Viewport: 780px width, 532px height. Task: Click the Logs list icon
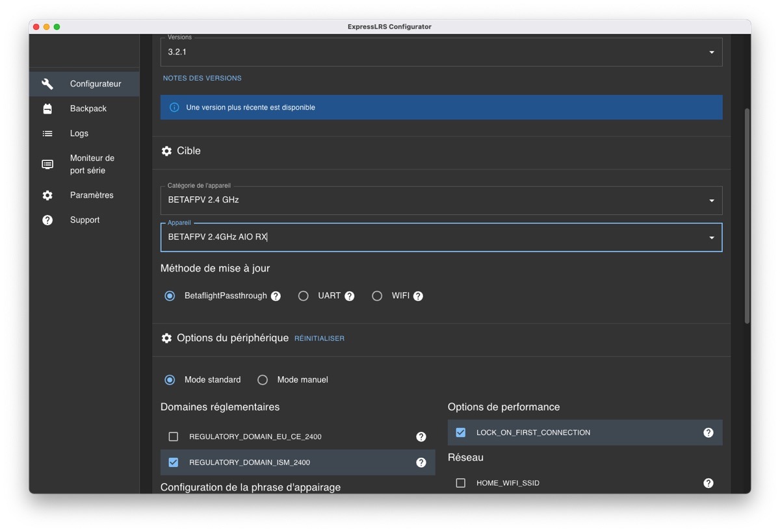47,133
